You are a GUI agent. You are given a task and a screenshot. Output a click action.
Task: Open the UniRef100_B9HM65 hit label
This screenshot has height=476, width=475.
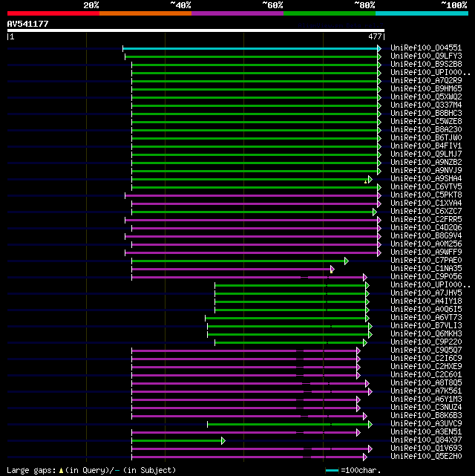pos(426,89)
